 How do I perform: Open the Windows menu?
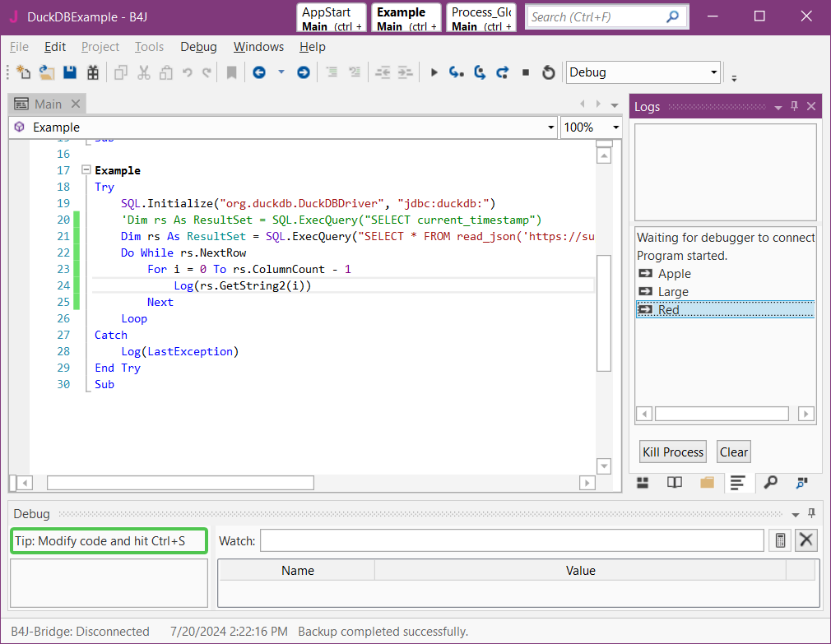258,47
